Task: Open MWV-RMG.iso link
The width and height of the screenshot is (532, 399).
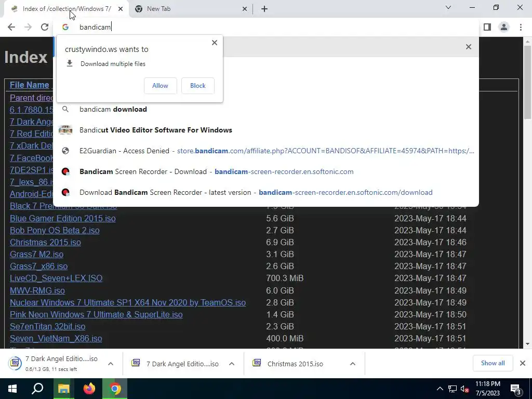Action: point(37,291)
